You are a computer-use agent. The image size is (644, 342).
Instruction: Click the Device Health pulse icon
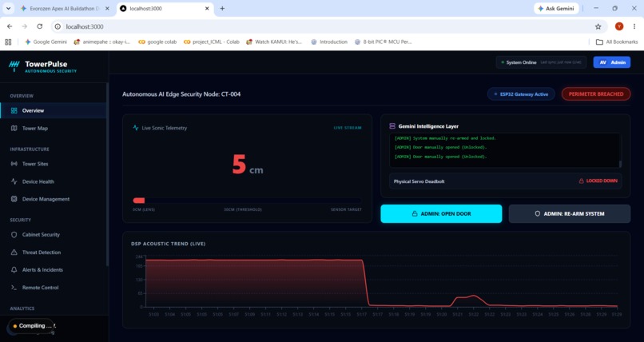(x=14, y=181)
